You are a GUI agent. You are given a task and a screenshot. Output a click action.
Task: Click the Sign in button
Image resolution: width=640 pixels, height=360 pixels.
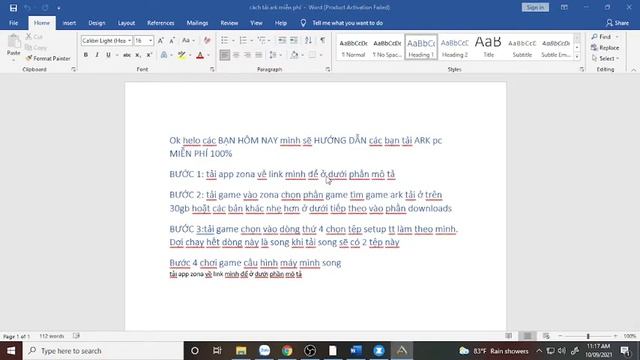pyautogui.click(x=535, y=7)
